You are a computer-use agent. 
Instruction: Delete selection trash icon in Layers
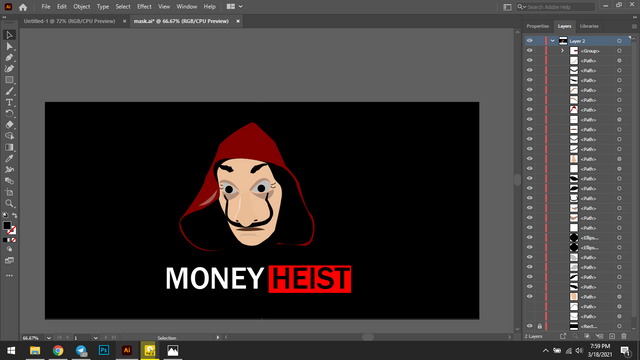tap(624, 336)
